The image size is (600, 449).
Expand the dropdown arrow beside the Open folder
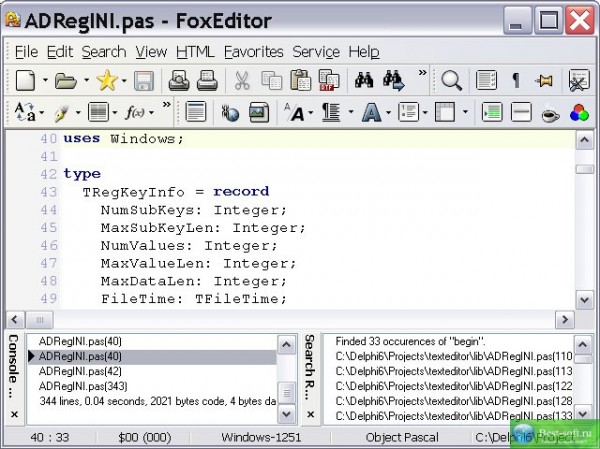86,80
